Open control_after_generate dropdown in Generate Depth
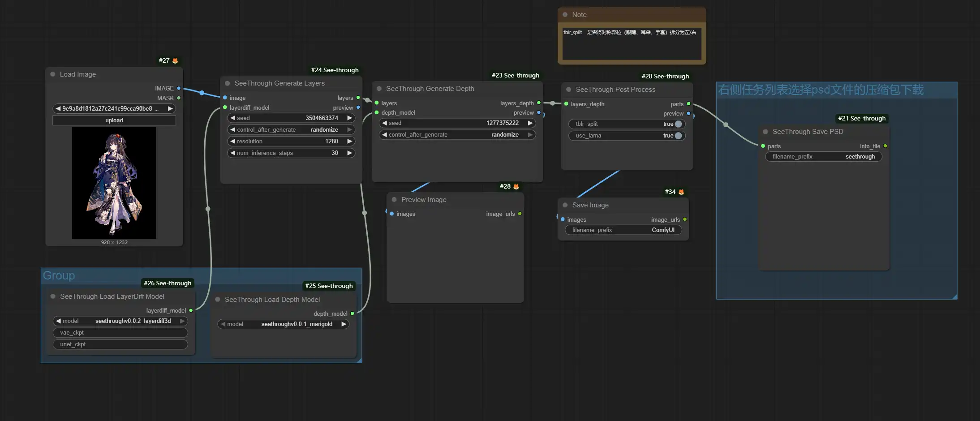This screenshot has height=421, width=980. point(457,135)
